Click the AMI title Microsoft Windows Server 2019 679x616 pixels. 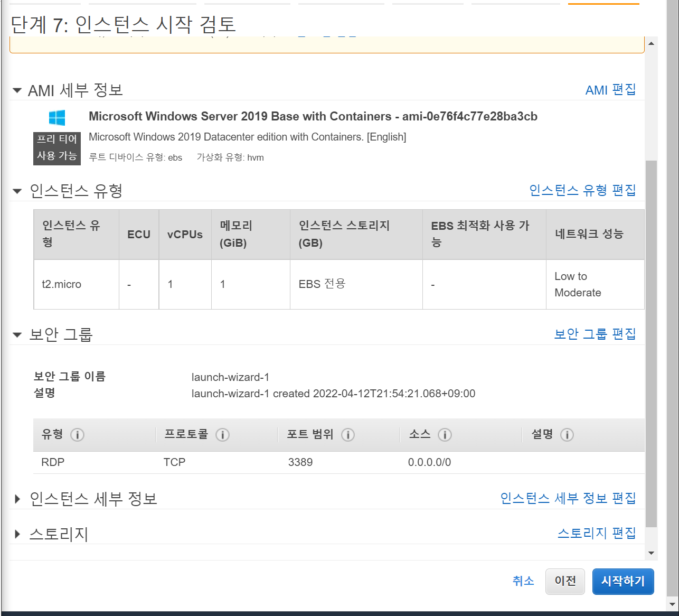pyautogui.click(x=313, y=116)
